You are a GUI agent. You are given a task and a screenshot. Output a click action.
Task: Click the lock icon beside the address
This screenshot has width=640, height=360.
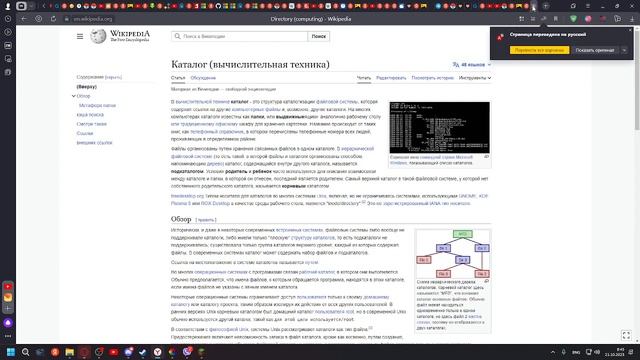(x=67, y=19)
